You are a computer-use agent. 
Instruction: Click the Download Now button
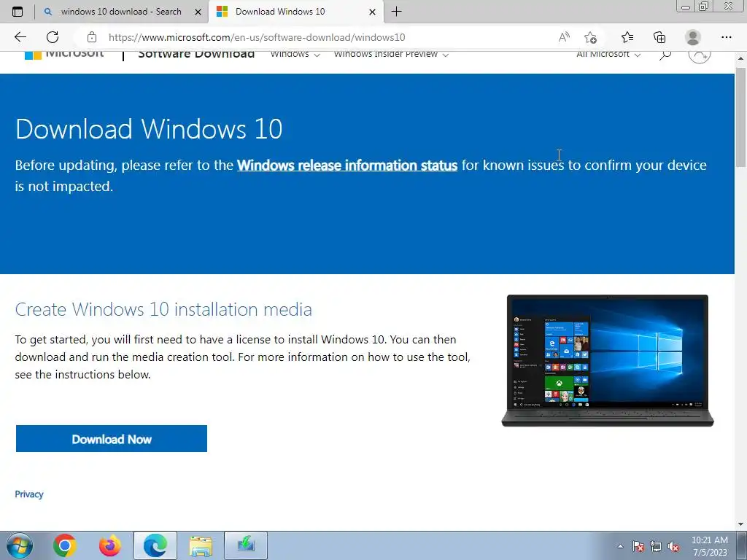[x=112, y=438]
